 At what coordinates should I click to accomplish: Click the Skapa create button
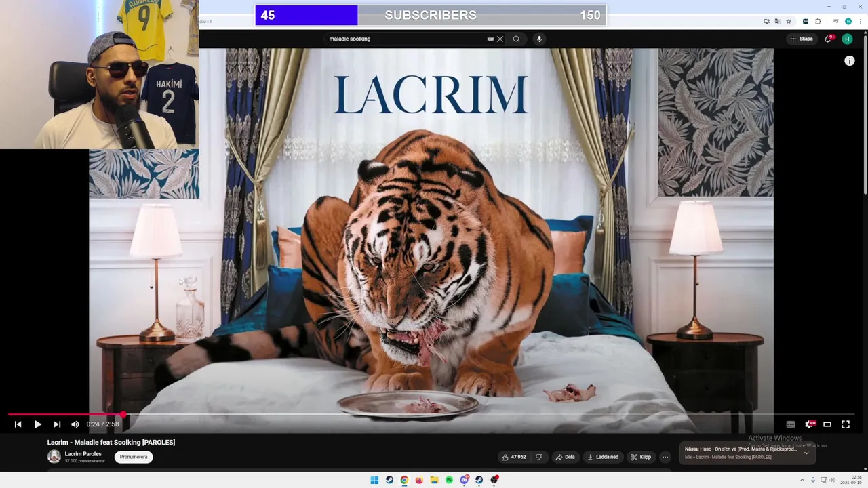(801, 39)
